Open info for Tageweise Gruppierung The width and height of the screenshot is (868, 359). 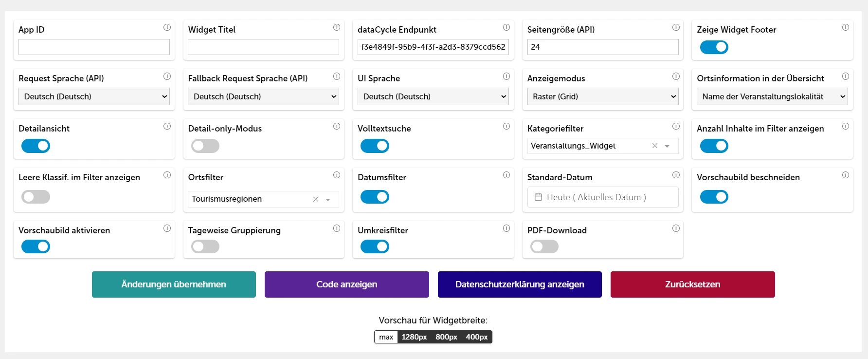point(336,228)
